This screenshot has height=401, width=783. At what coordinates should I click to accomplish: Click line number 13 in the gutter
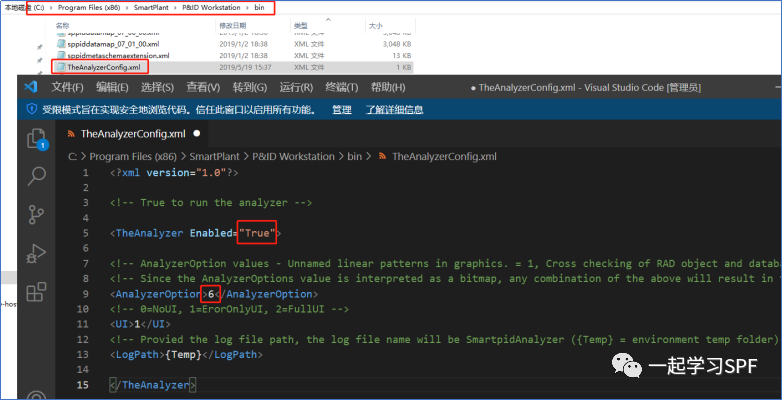click(x=83, y=355)
